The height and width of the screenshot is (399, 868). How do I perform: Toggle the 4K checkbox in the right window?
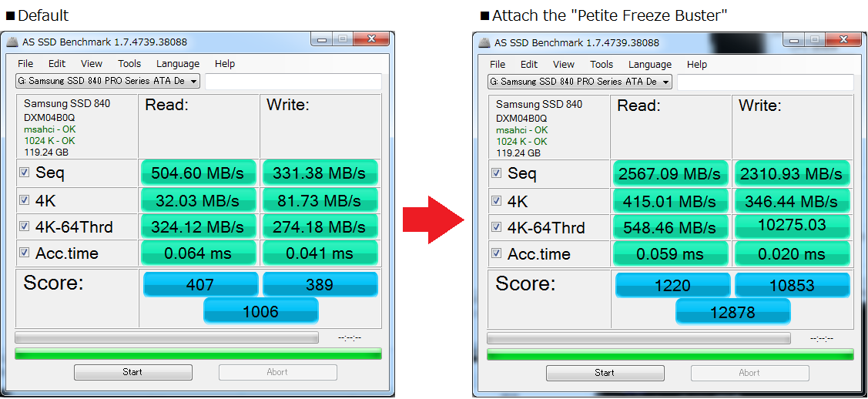click(x=497, y=200)
